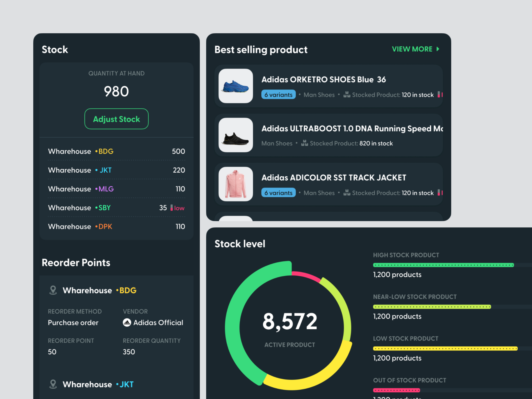This screenshot has width=532, height=399.
Task: Switch to the Stock level panel
Action: [240, 244]
